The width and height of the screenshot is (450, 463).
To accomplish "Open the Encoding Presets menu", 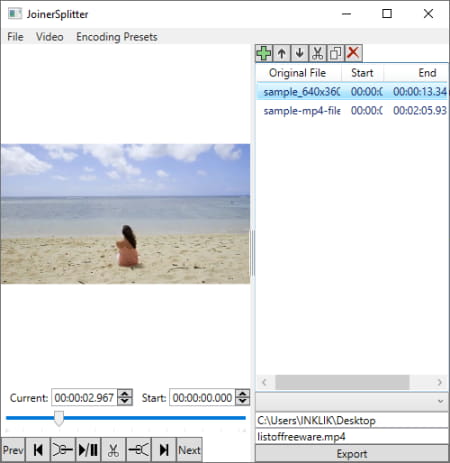I will 117,37.
